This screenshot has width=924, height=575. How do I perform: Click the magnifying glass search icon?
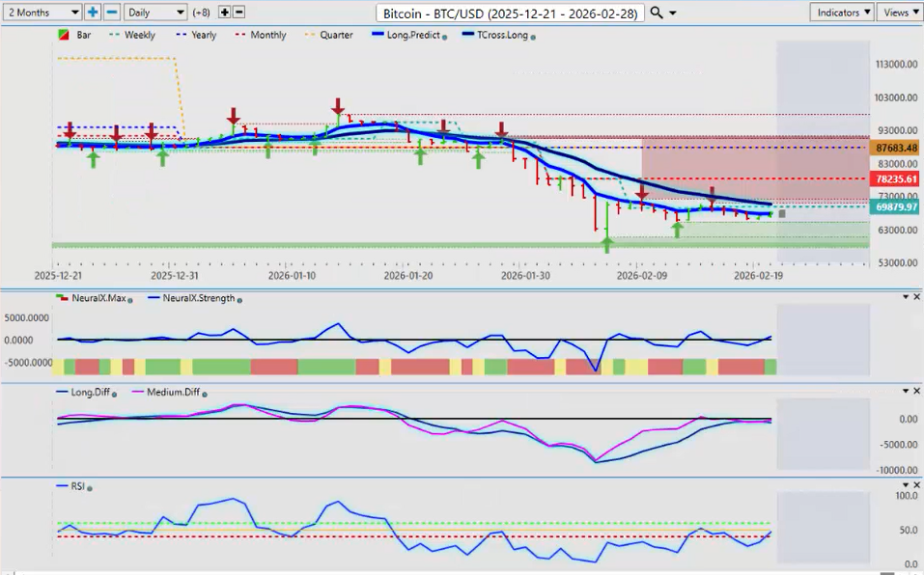[x=657, y=13]
